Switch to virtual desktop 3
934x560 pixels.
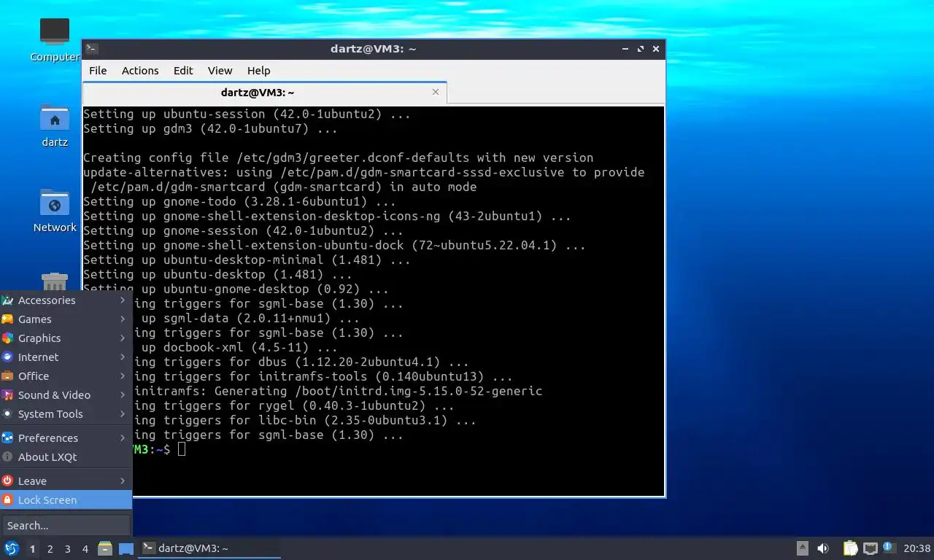coord(67,549)
